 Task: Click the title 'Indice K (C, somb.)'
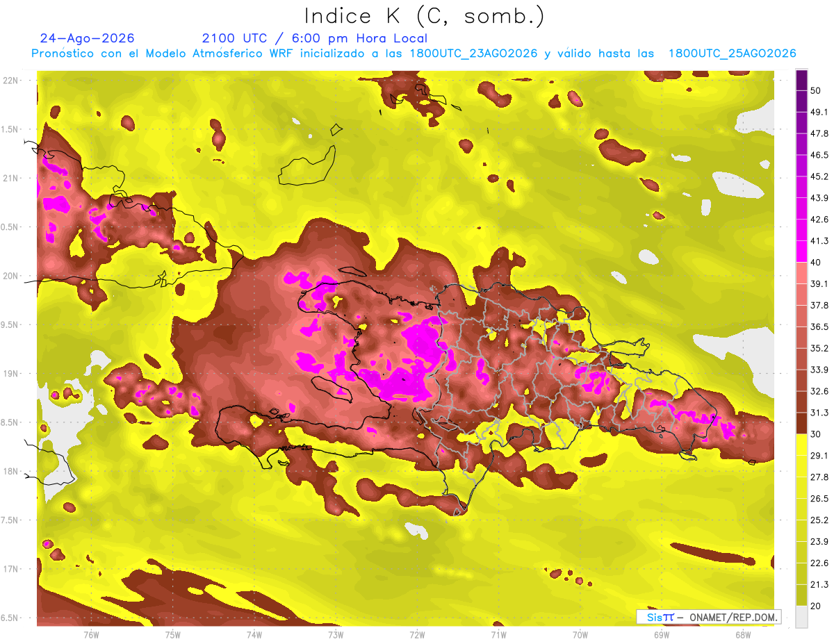point(425,16)
